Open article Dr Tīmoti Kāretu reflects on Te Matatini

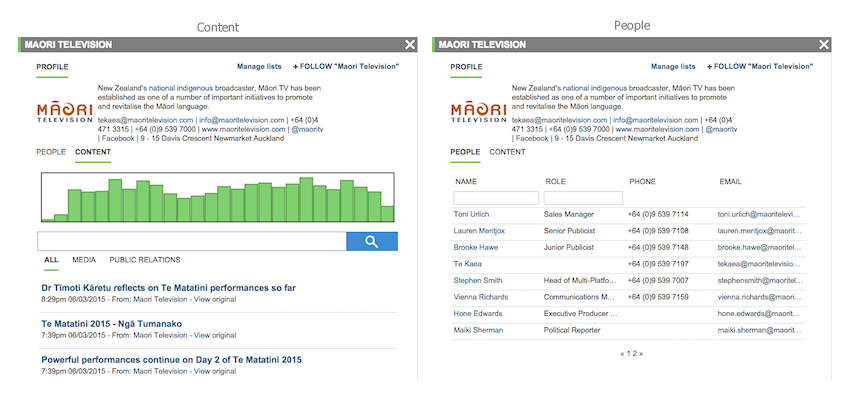169,288
